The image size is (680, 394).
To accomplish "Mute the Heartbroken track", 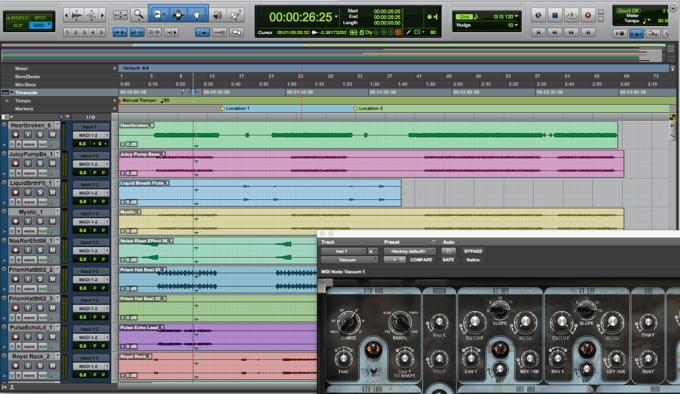I will pos(52,134).
